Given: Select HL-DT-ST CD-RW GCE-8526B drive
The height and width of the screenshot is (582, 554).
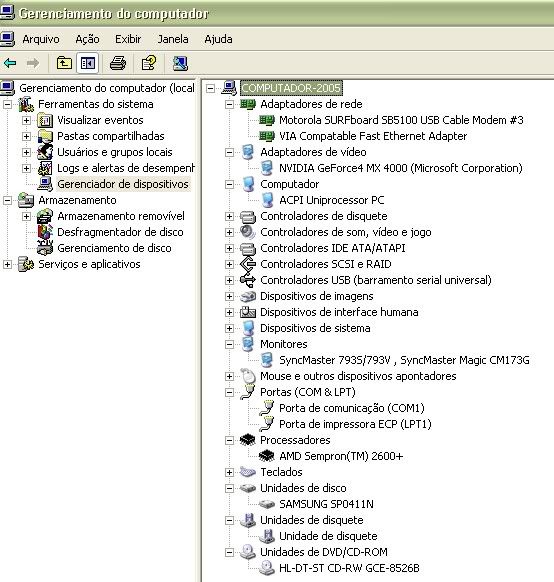Looking at the screenshot, I should coord(349,568).
